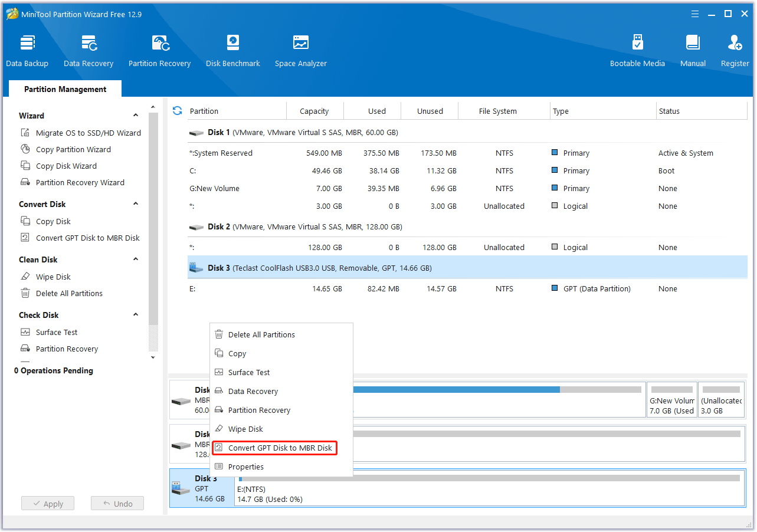Select 3.0 GB Unallocated block in disk map
Image resolution: width=757 pixels, height=532 pixels.
click(722, 400)
